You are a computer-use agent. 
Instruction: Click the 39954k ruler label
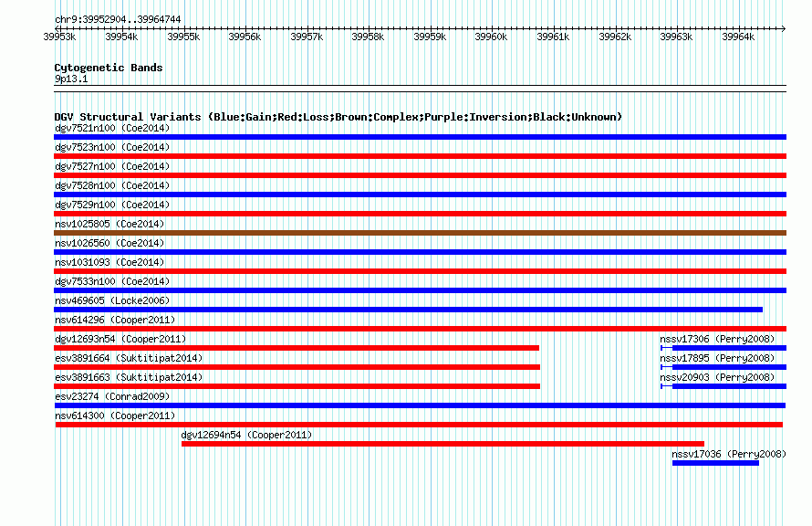(x=121, y=37)
